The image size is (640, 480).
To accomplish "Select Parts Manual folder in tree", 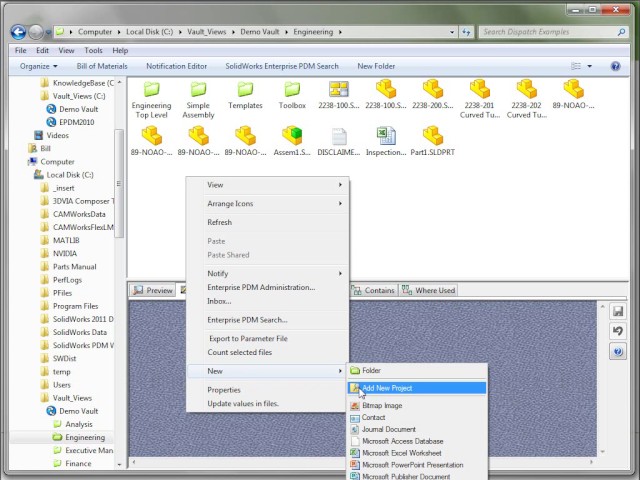I will coord(69,267).
